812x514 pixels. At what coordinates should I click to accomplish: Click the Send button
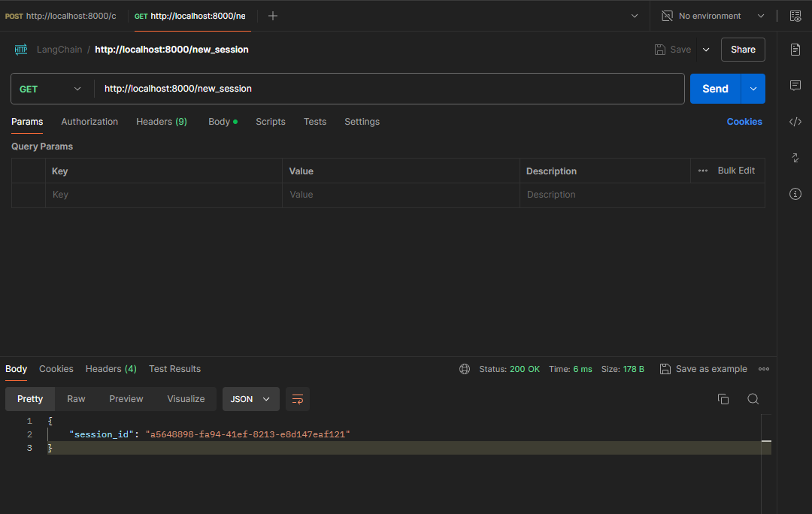715,89
